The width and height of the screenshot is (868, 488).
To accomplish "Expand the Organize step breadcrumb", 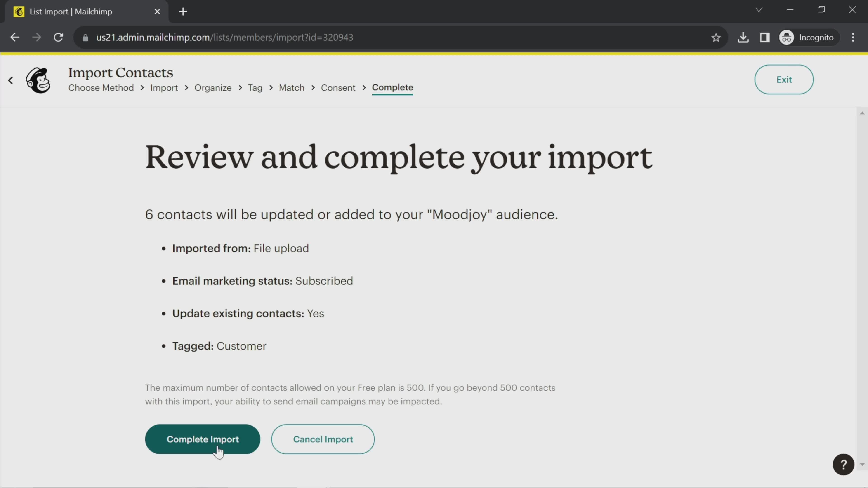I will (213, 88).
